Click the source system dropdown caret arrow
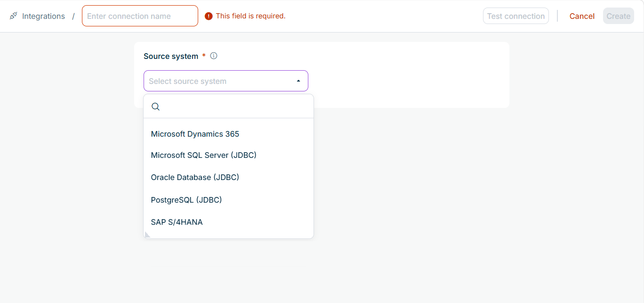 tap(298, 81)
